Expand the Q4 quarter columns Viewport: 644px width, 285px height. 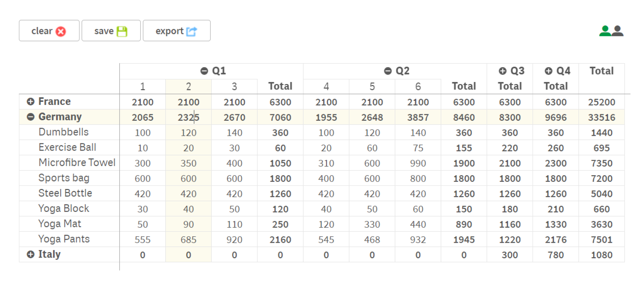(x=549, y=71)
